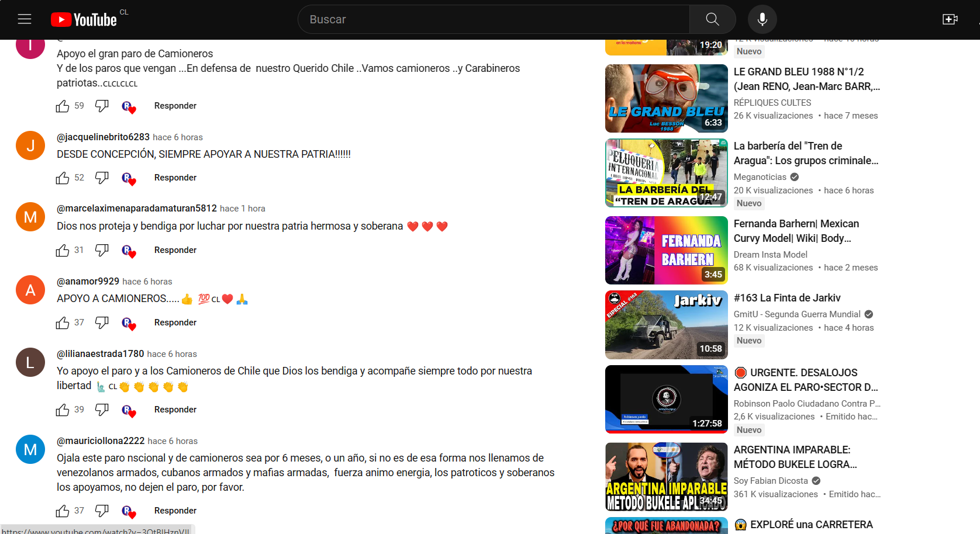Click orange J avatar of jacquelinebrito6283
Viewport: 980px width, 534px height.
point(30,145)
